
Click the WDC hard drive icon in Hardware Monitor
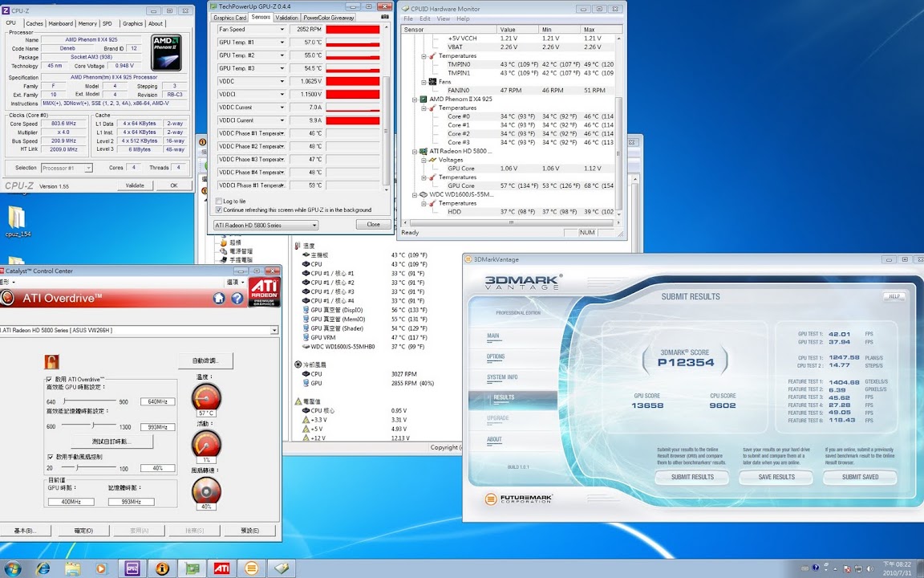tap(423, 194)
